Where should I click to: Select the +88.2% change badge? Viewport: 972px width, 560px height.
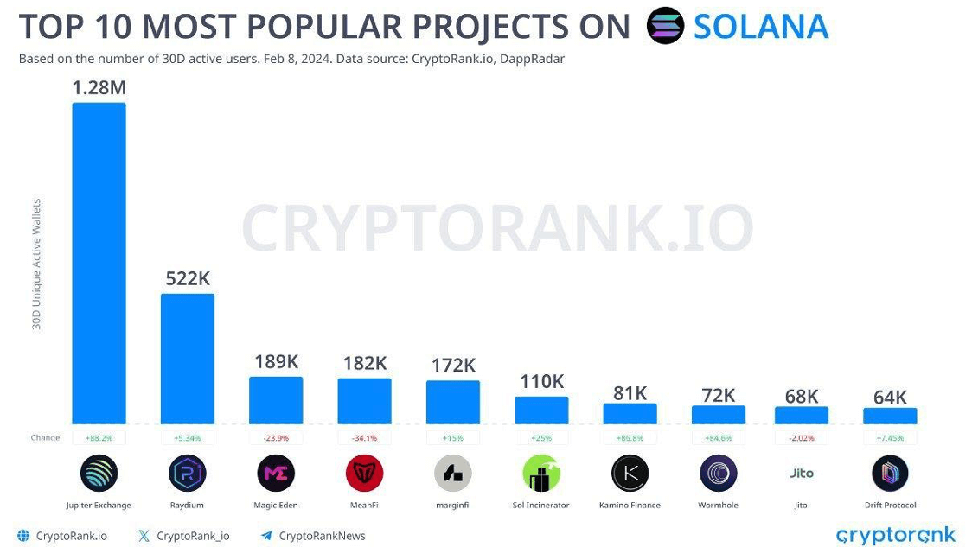(x=99, y=437)
